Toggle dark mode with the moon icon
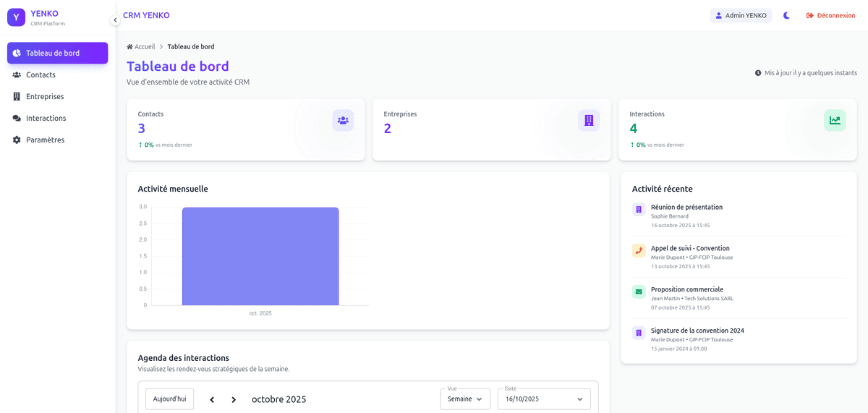Viewport: 868px width, 413px height. 787,15
